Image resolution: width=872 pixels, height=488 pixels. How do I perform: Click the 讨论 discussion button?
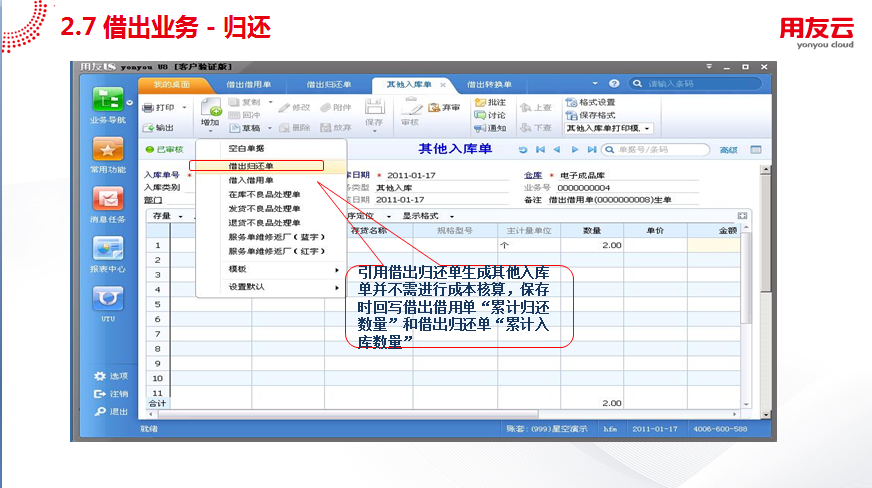(x=490, y=115)
